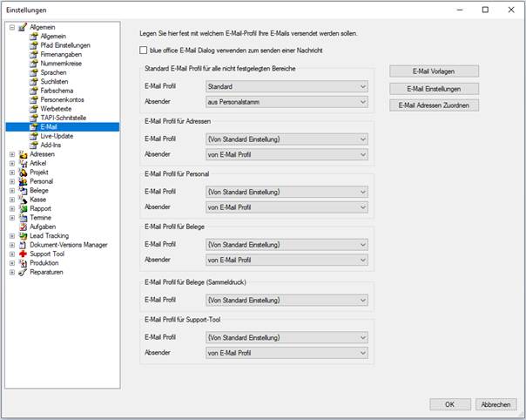Expand the Projekt tree node
This screenshot has width=526, height=420.
[x=12, y=173]
